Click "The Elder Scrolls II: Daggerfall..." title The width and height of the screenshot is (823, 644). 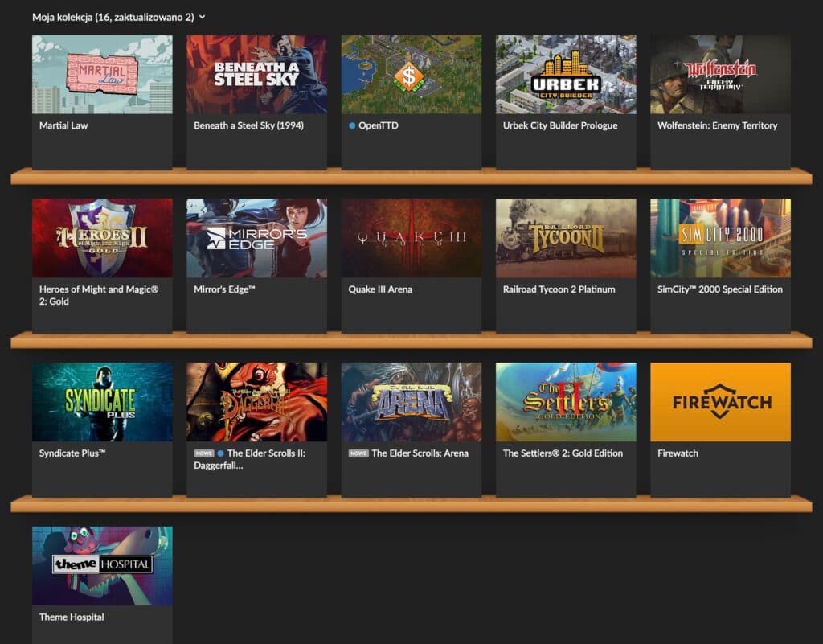point(249,459)
